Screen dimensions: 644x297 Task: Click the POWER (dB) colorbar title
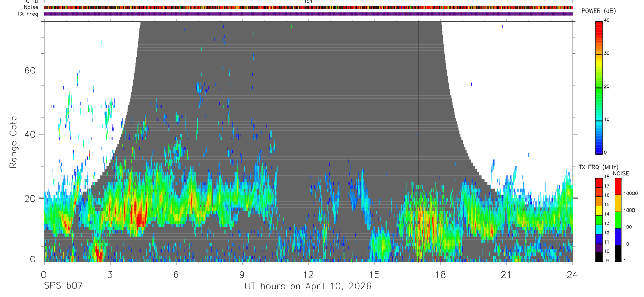pyautogui.click(x=598, y=11)
